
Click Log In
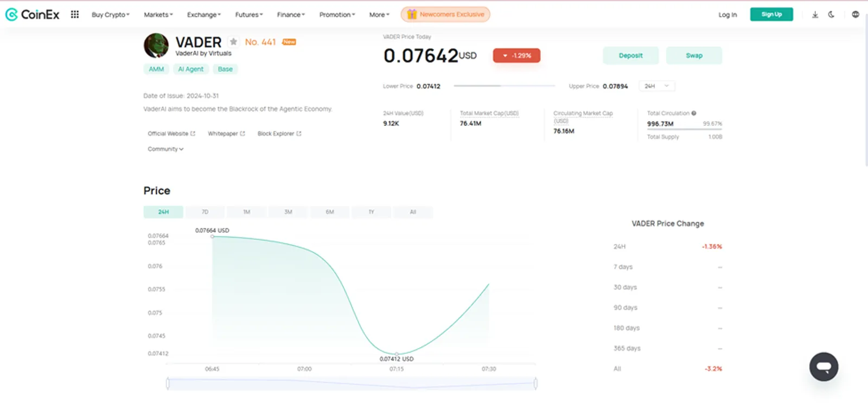727,15
